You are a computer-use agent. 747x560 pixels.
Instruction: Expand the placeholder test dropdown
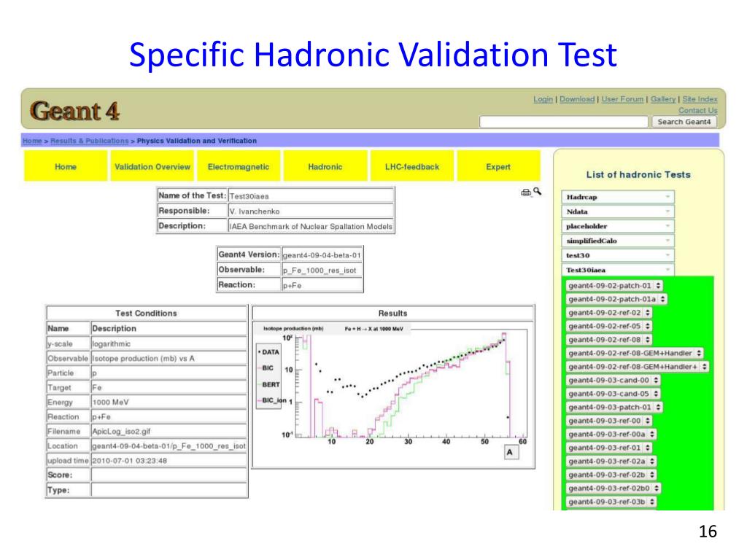click(618, 226)
